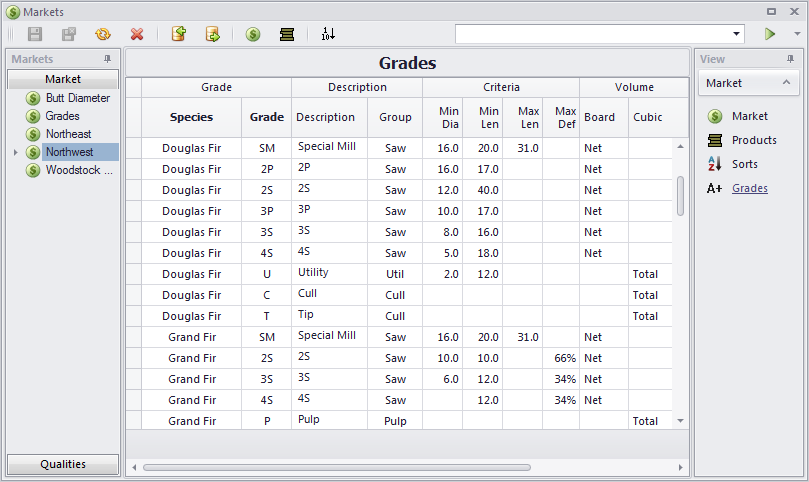Screen dimensions: 809x482
Task: Select Butt Diameter market in tree
Action: 77,98
